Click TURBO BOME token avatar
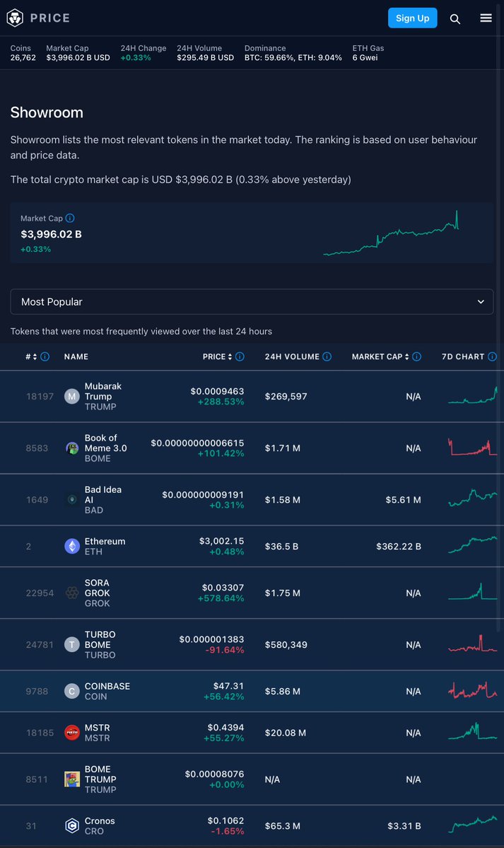Viewport: 504px width, 848px height. pos(72,644)
